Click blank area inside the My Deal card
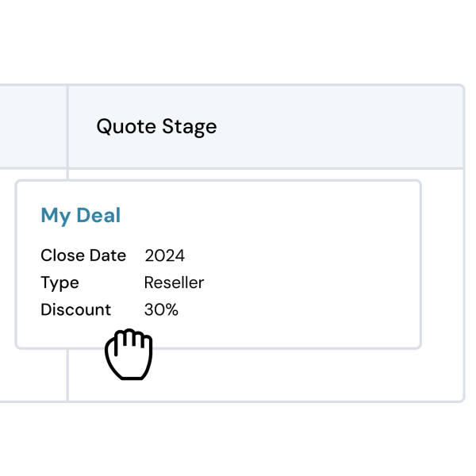476x476 pixels. tap(304, 264)
